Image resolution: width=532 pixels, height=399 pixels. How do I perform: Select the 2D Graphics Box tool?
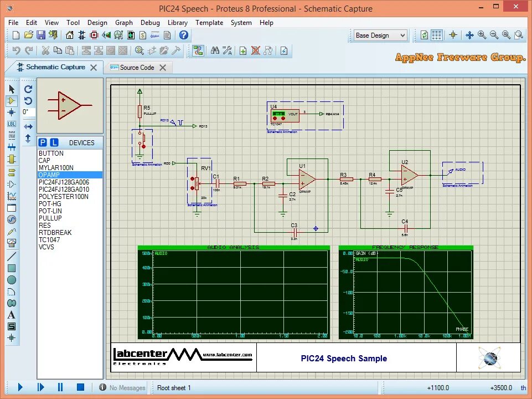12,268
